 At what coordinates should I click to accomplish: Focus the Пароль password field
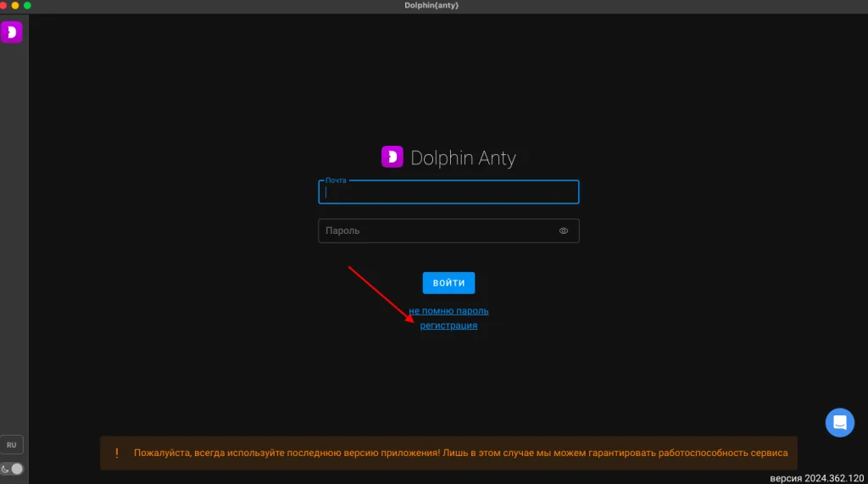448,231
